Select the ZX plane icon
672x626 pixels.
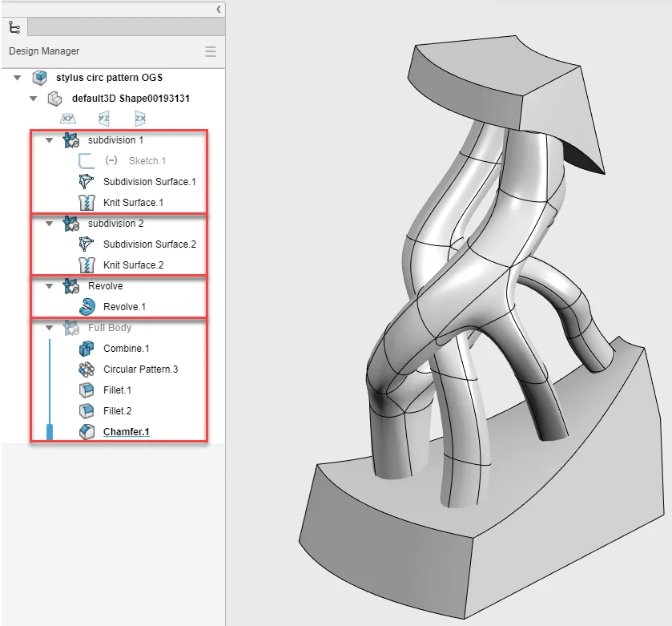pyautogui.click(x=140, y=119)
